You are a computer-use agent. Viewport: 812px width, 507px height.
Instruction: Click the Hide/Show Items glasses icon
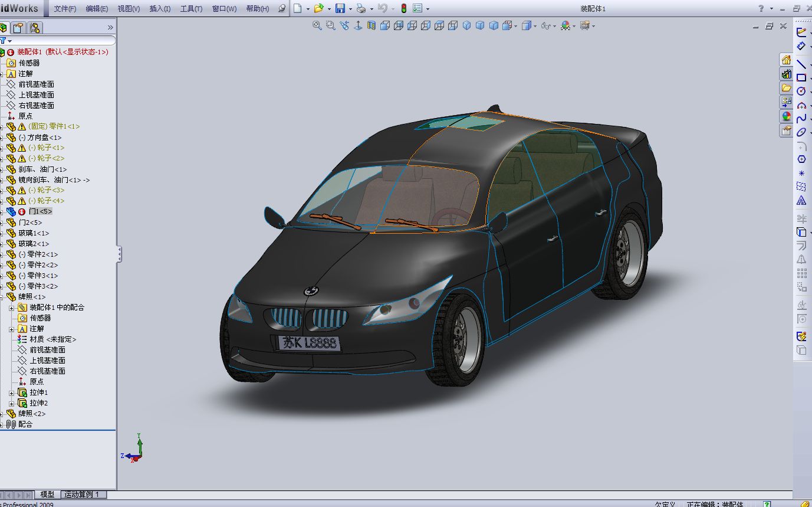(x=545, y=25)
